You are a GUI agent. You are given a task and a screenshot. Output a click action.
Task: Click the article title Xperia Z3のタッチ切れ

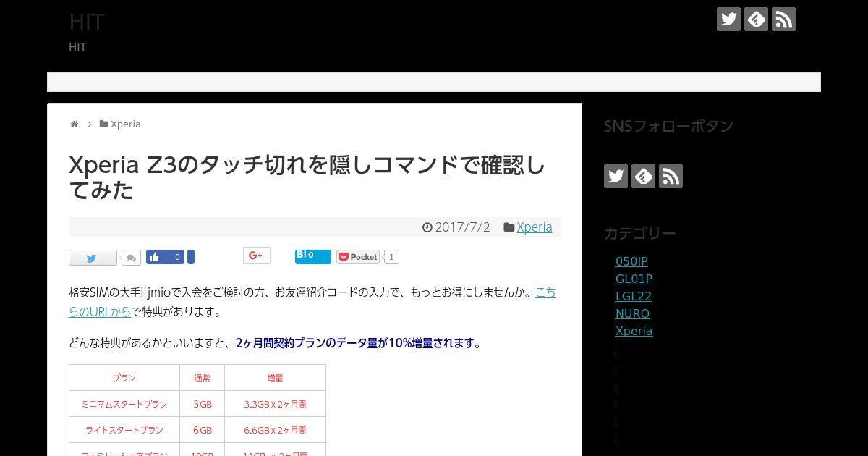(307, 177)
